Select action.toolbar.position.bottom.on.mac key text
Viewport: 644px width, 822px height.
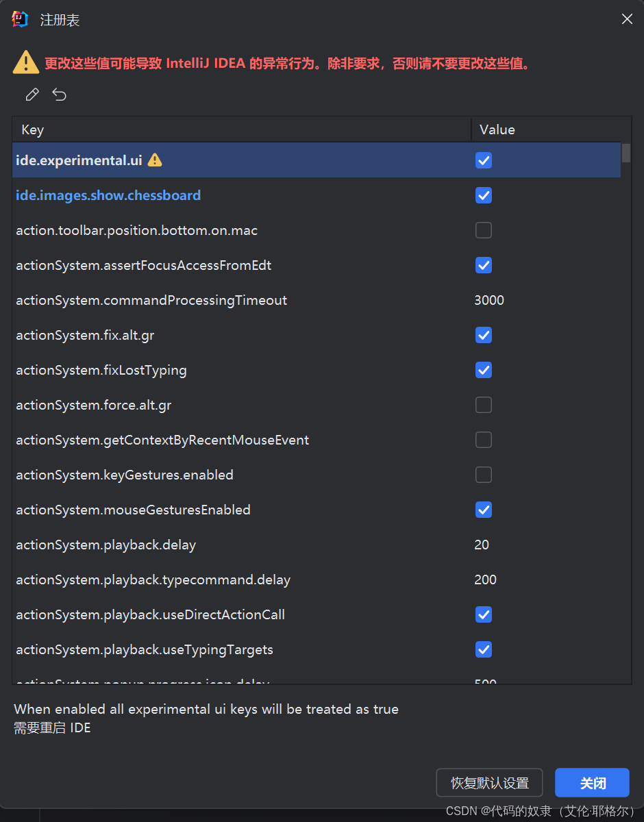[137, 230]
